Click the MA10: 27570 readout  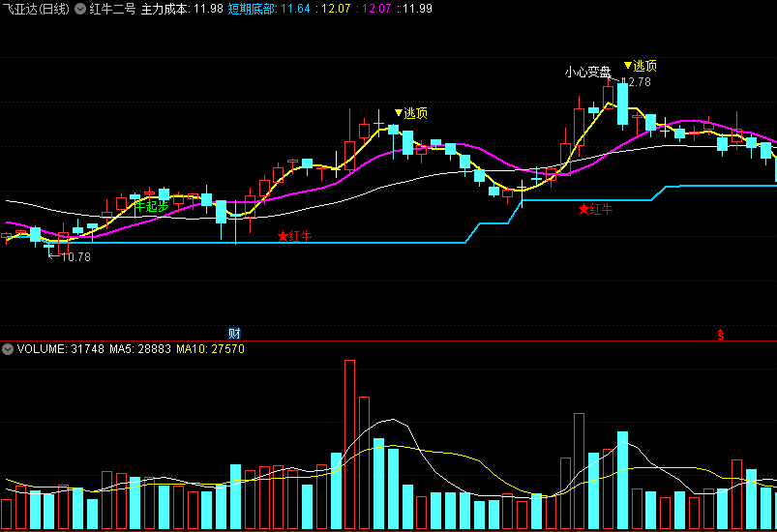click(211, 349)
